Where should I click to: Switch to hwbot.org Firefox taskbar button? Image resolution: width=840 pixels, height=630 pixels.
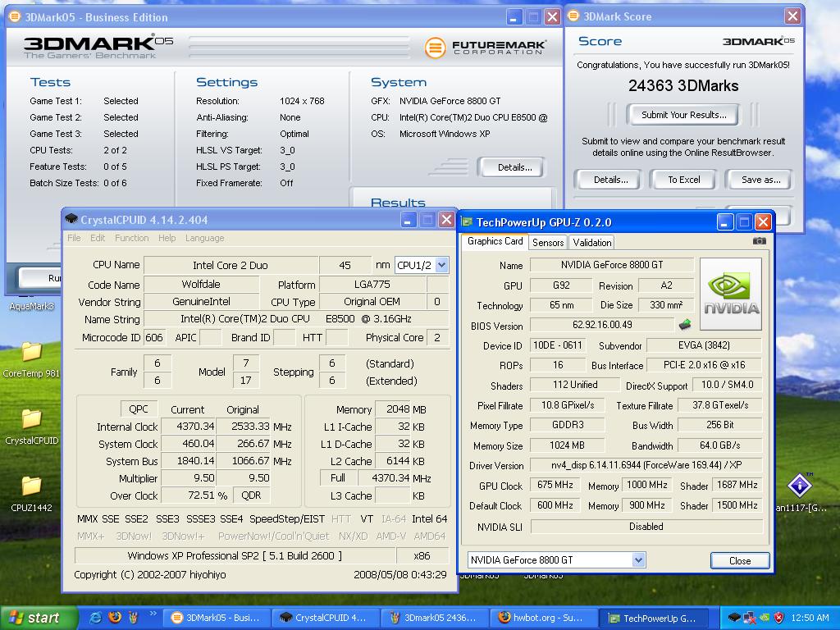pos(542,618)
